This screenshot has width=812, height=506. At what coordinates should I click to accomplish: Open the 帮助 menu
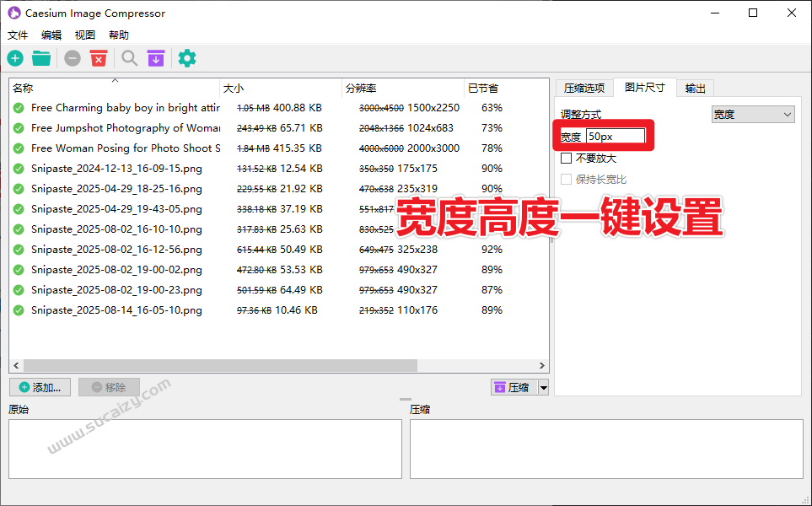(x=117, y=35)
